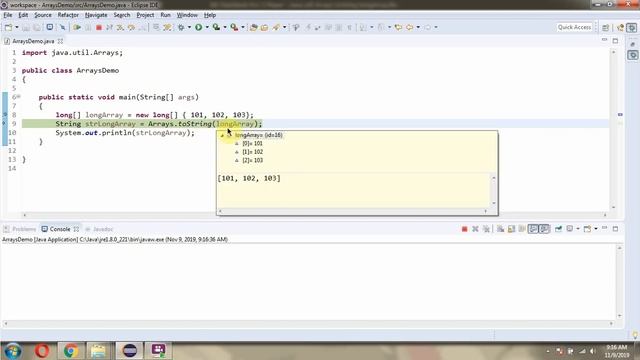640x360 pixels.
Task: Click the Skip All Breakpoints toolbar icon
Action: 62,27
